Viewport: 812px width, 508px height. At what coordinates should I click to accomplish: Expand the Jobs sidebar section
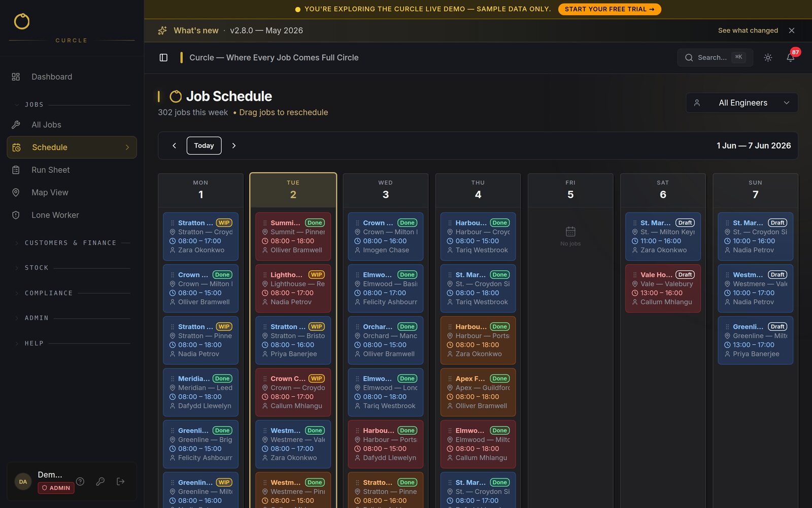(71, 105)
